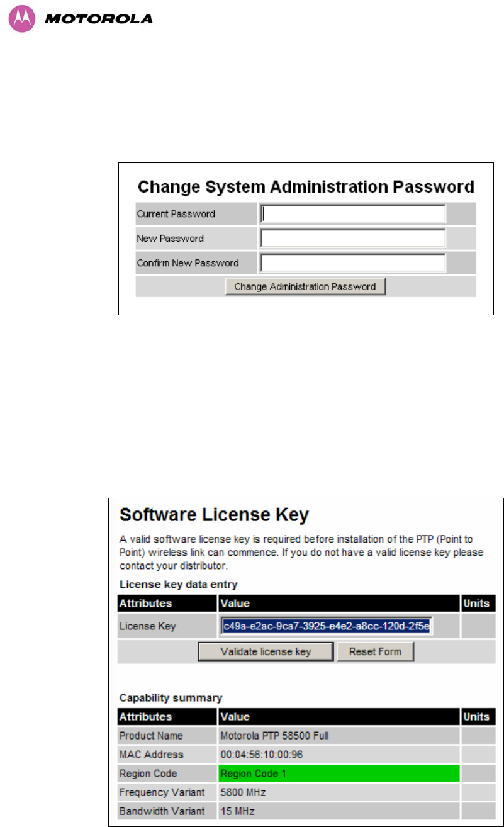Click the Validate license key button

tap(266, 651)
